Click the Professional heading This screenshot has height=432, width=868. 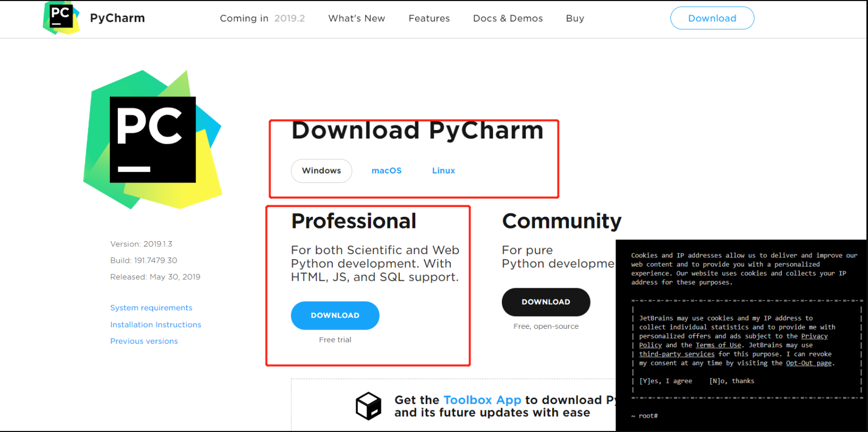(x=353, y=221)
